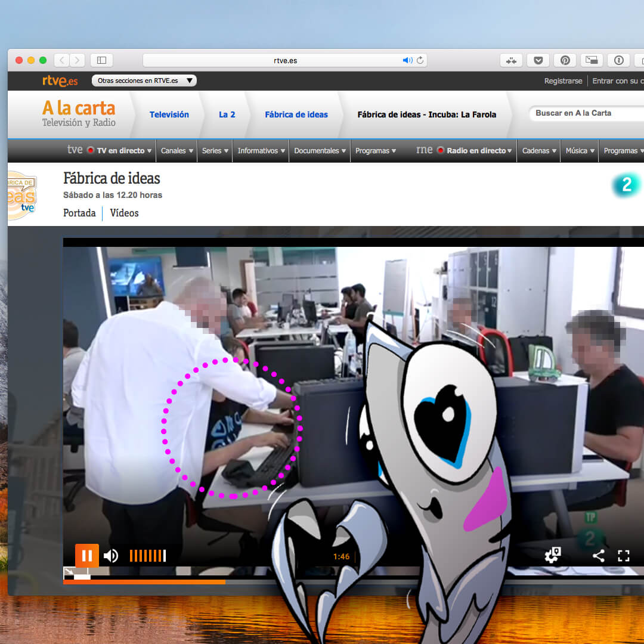The image size is (644, 644).
Task: Expand the Canales dropdown
Action: tap(177, 151)
